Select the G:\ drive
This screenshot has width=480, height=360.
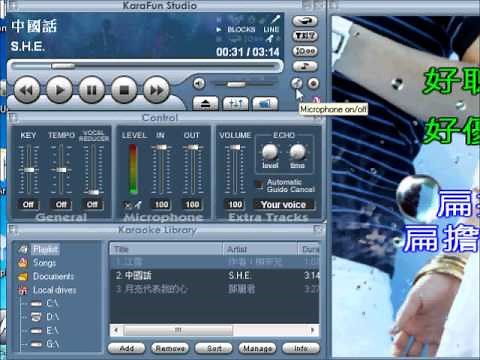[52, 344]
